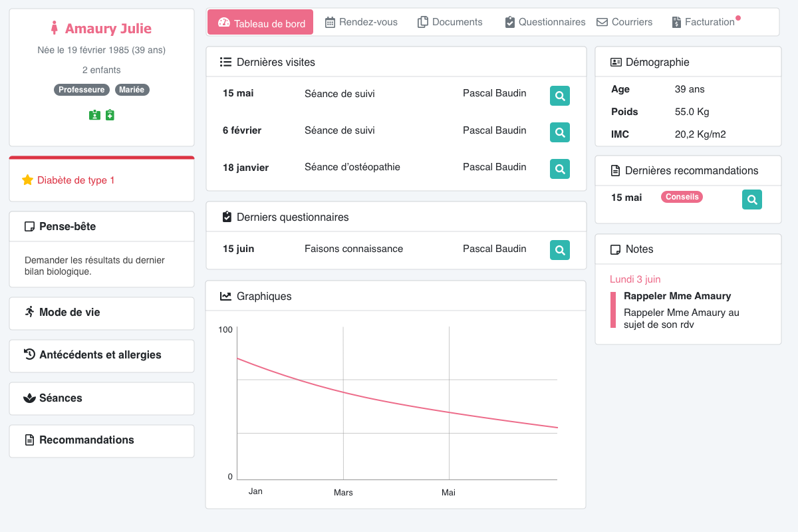Expand the Mode de vie section
The image size is (798, 532).
(x=69, y=313)
